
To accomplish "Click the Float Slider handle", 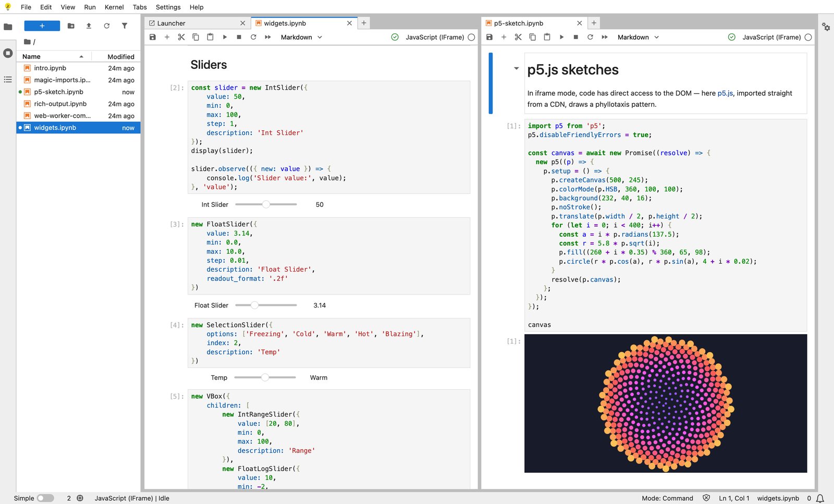I will point(254,305).
